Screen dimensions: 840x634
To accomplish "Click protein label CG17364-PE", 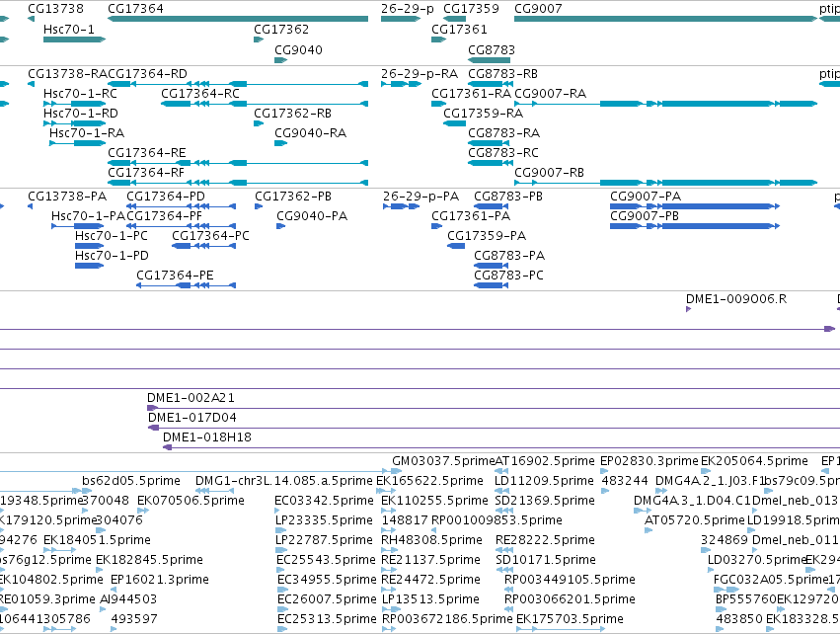I will [x=175, y=276].
